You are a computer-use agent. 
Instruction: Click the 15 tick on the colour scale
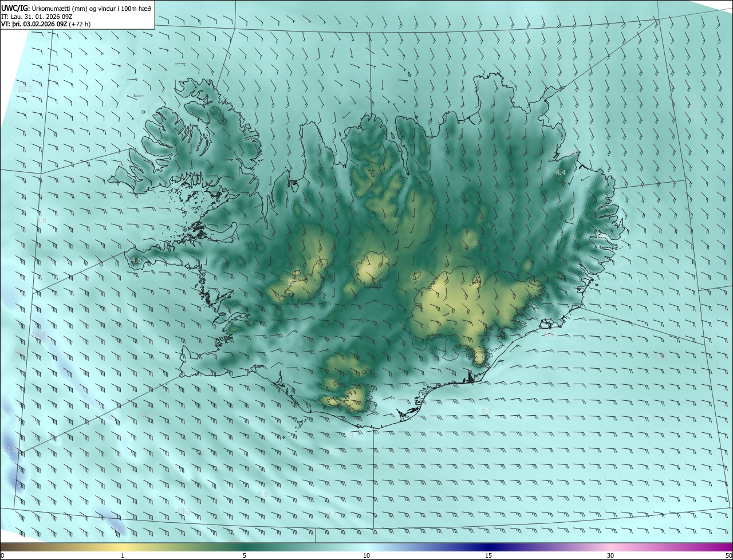point(488,555)
